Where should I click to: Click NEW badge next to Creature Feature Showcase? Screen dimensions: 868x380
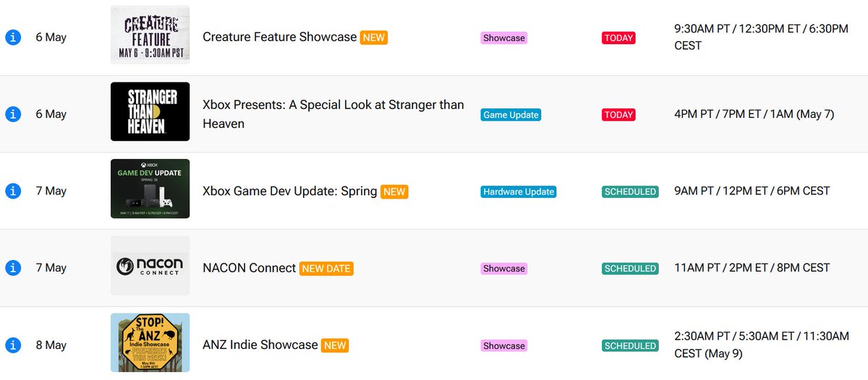374,38
